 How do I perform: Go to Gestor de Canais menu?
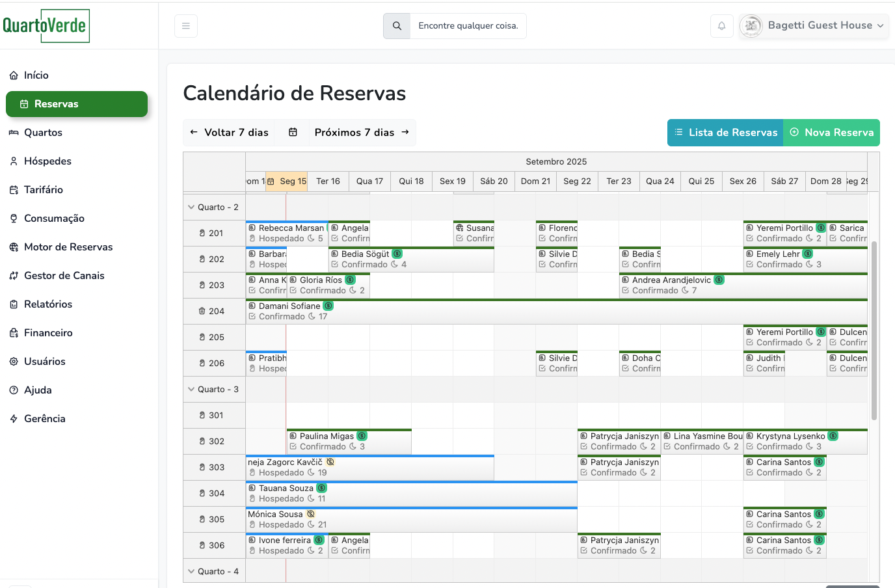tap(64, 276)
